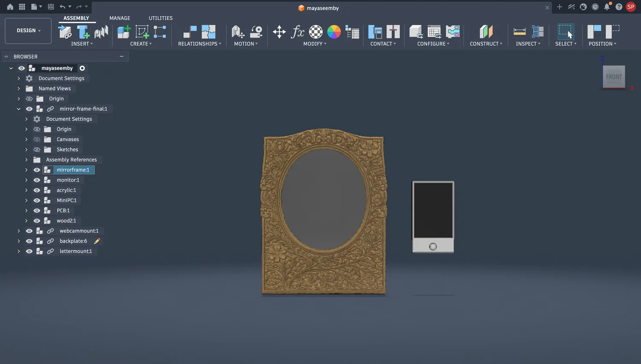Expand Assembly References folder

[x=26, y=160]
